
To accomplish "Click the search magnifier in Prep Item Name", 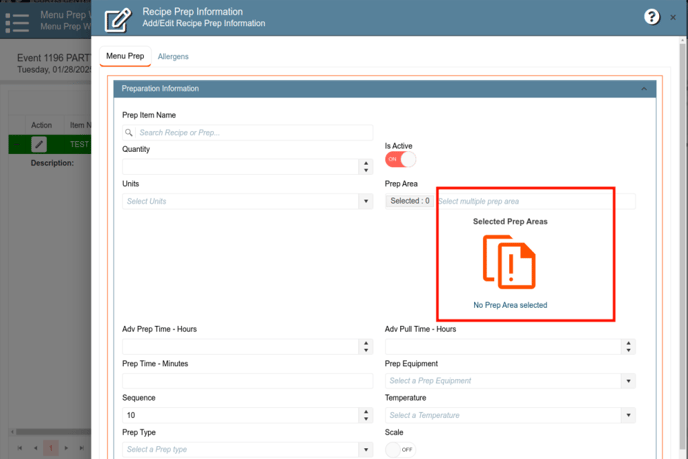I will tap(130, 133).
